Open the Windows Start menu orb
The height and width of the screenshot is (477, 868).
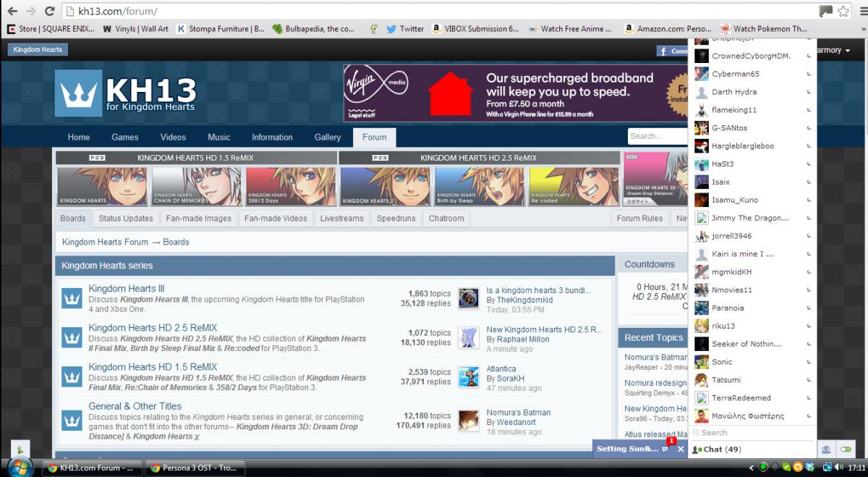20,467
